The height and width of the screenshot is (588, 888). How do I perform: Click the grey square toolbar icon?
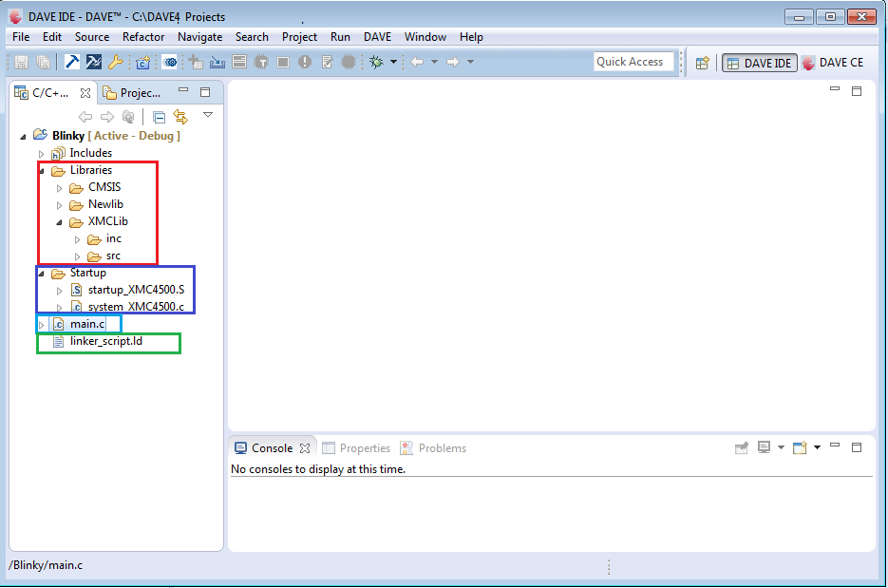[x=283, y=62]
